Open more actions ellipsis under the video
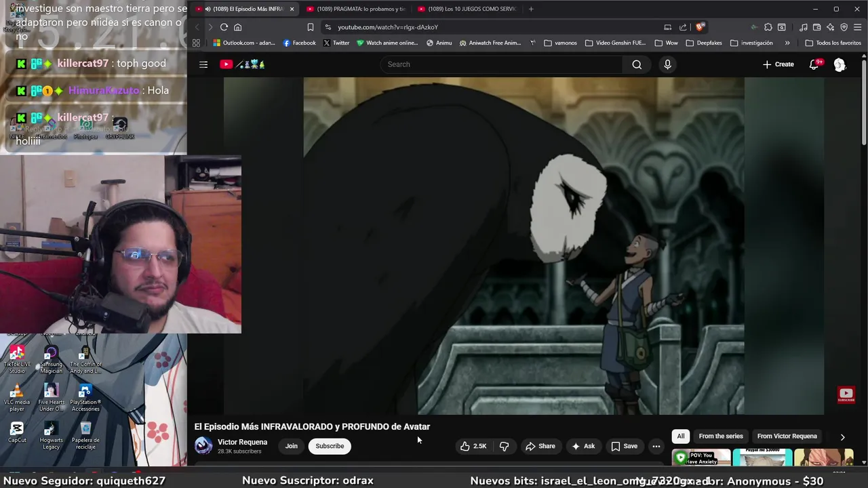 pos(656,446)
